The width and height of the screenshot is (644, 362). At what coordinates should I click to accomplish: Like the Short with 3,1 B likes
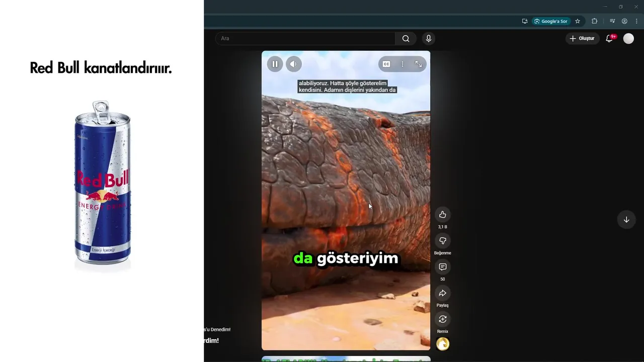[443, 215]
